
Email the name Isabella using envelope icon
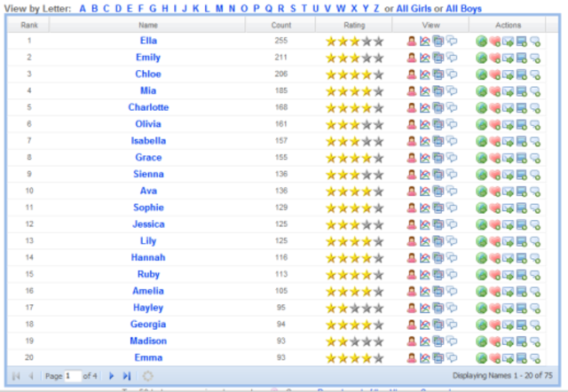509,141
